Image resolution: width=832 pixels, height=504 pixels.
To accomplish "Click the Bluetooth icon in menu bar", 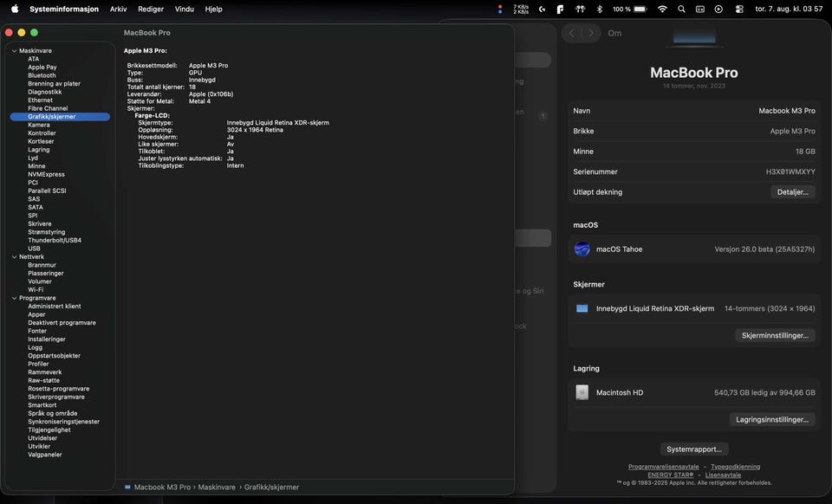I will [x=600, y=9].
